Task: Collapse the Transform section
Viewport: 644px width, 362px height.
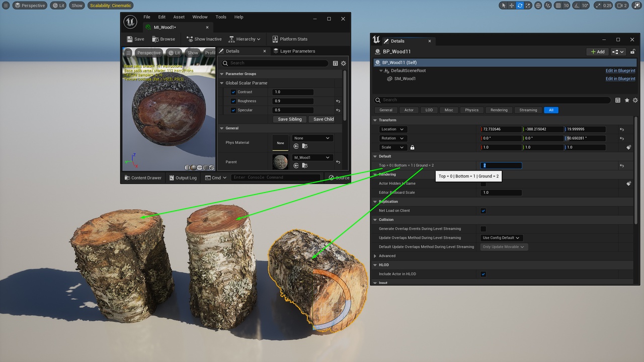Action: 375,120
